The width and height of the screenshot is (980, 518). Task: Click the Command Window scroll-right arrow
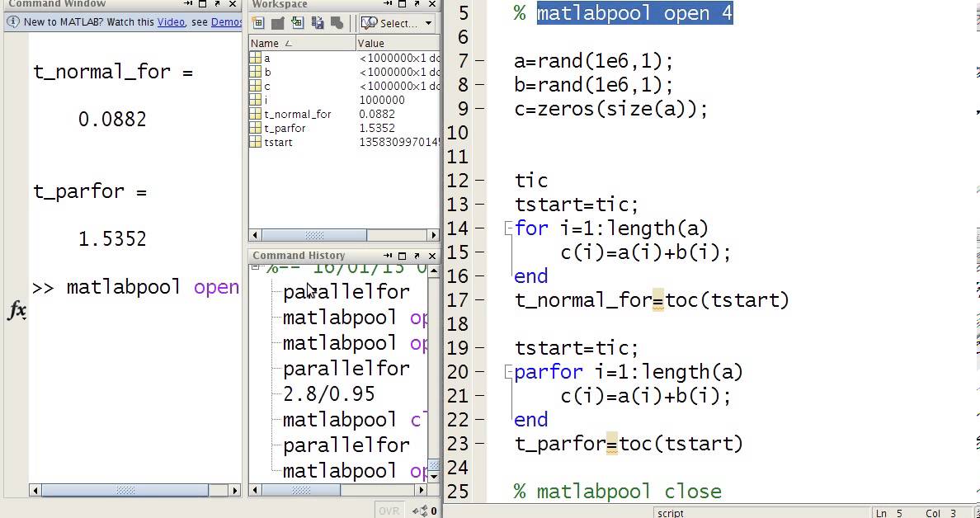pyautogui.click(x=235, y=491)
